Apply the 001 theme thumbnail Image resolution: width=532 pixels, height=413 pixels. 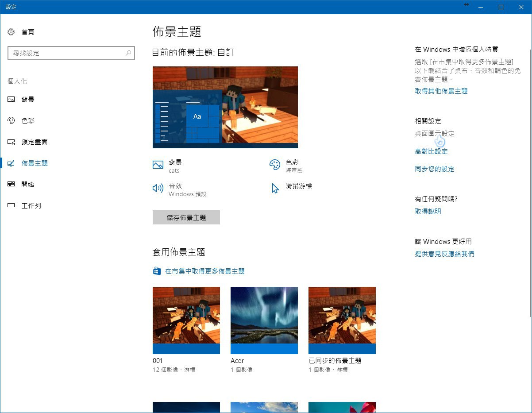186,320
